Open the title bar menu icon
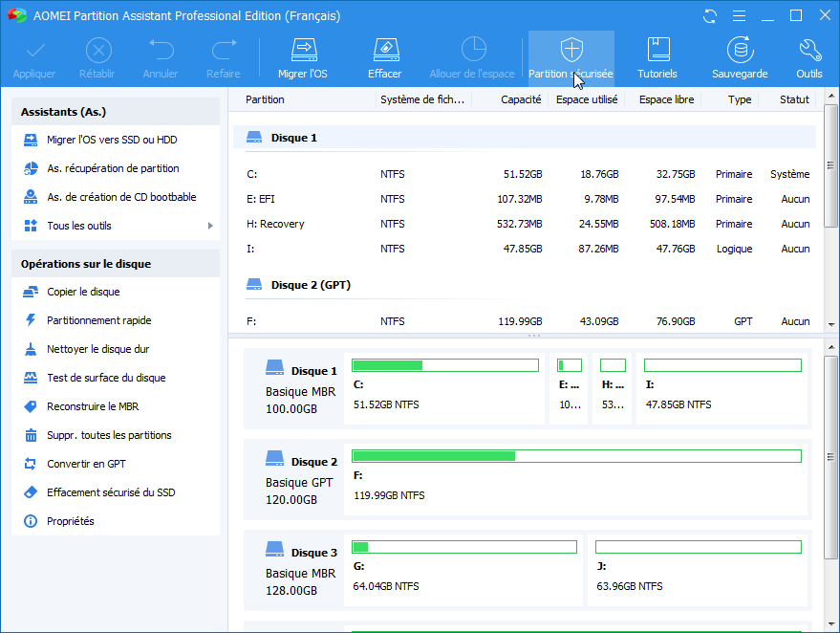840x633 pixels. 738,16
